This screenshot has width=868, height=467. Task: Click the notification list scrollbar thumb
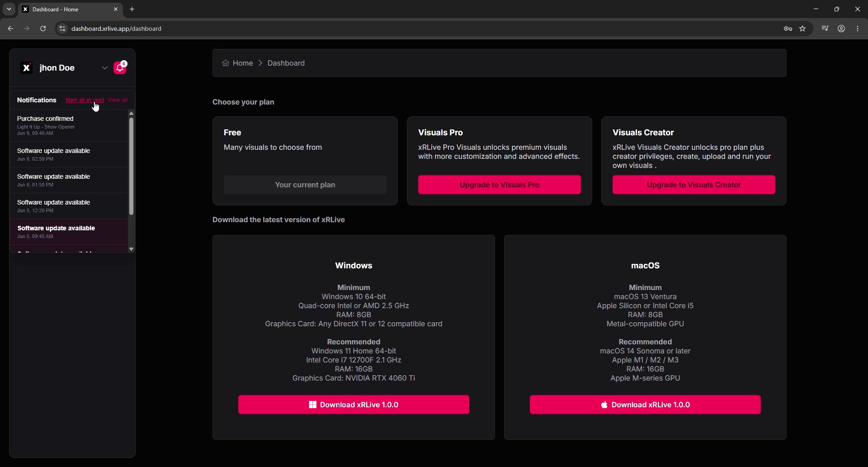click(131, 166)
